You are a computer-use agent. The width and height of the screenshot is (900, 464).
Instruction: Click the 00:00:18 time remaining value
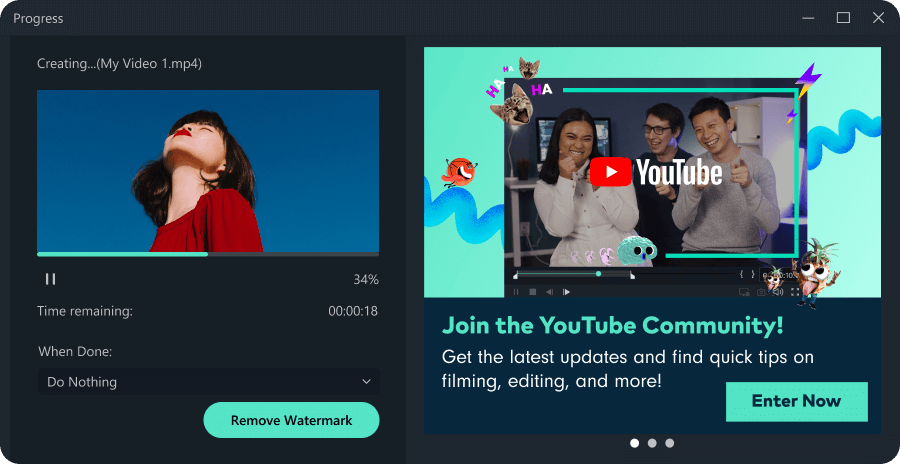353,311
